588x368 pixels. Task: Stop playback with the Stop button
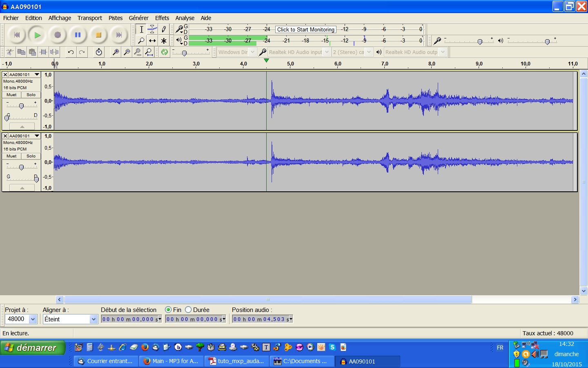[x=98, y=35]
